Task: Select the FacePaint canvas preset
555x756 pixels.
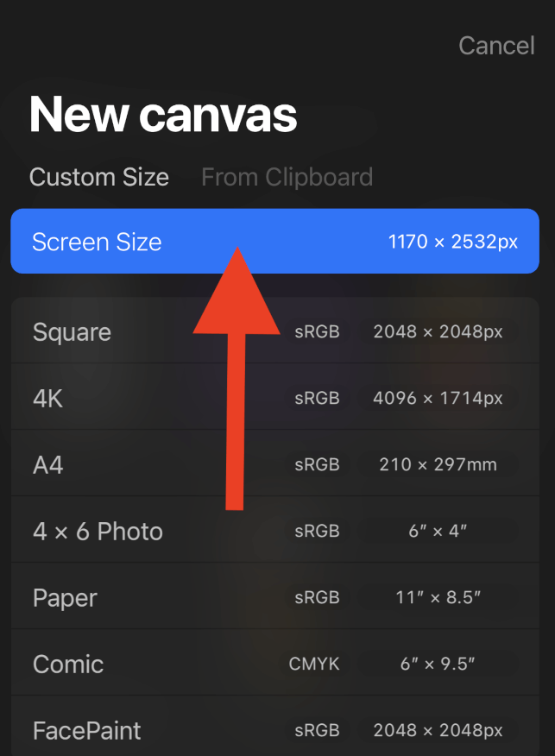Action: pos(274,726)
